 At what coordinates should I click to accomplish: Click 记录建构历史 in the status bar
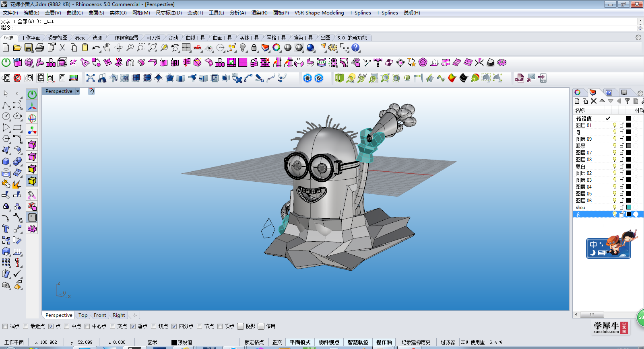click(x=416, y=342)
